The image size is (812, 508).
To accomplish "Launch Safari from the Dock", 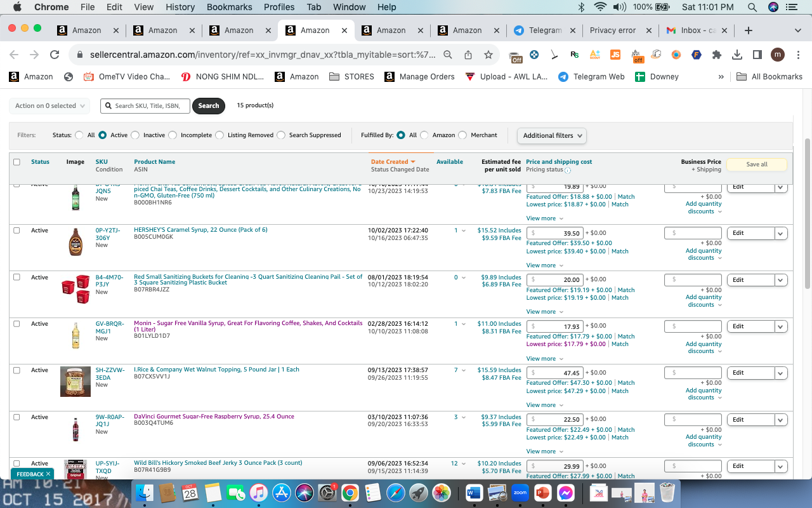I will (395, 493).
